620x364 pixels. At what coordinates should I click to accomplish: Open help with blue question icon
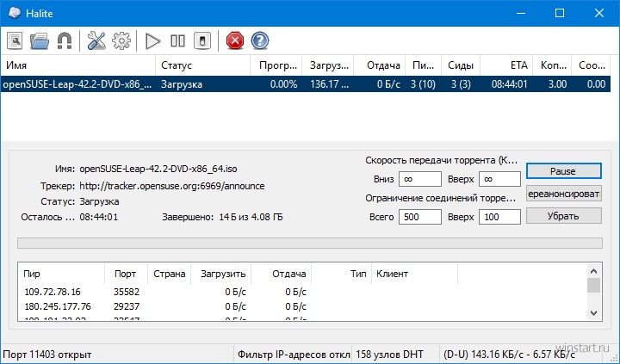(260, 40)
